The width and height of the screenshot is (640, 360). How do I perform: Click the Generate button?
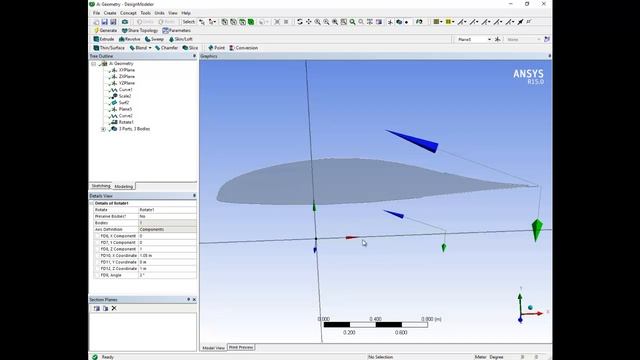pyautogui.click(x=105, y=31)
